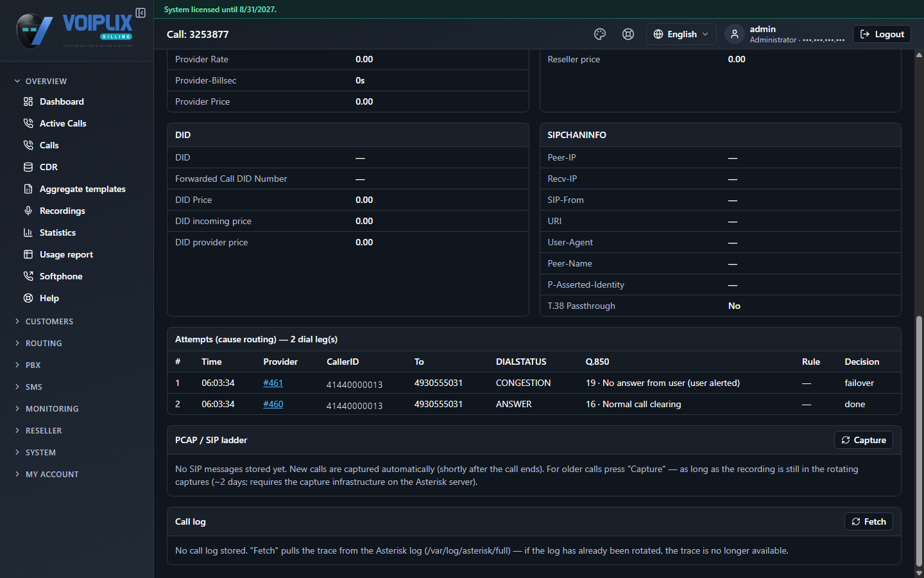Image resolution: width=924 pixels, height=578 pixels.
Task: Click the Help lifebuoy icon in sidebar
Action: (x=28, y=298)
